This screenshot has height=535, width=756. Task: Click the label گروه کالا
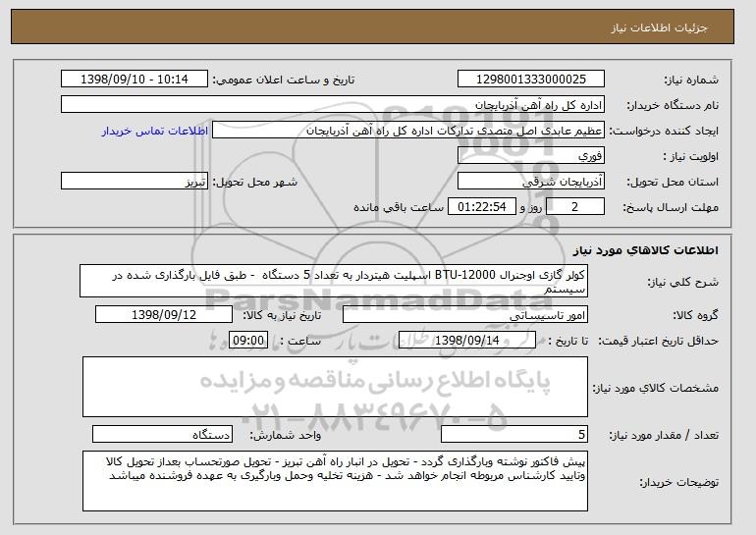[x=696, y=316]
